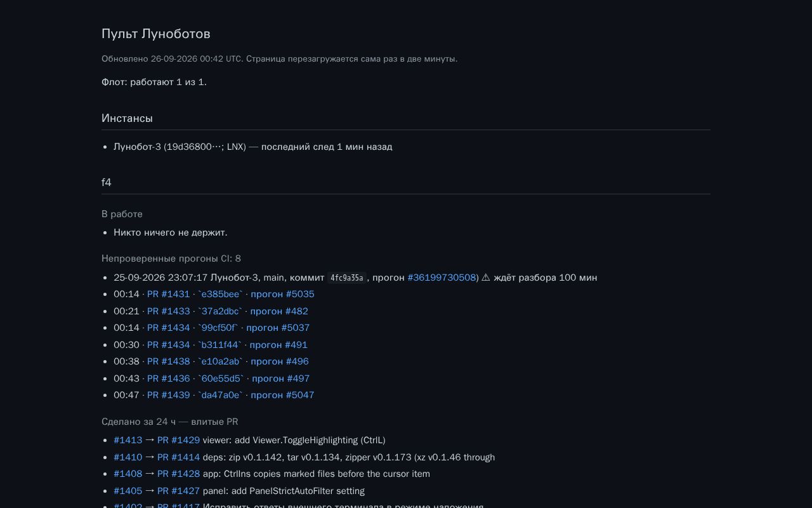812x508 pixels.
Task: Open прогон #5047 link
Action: (x=282, y=395)
